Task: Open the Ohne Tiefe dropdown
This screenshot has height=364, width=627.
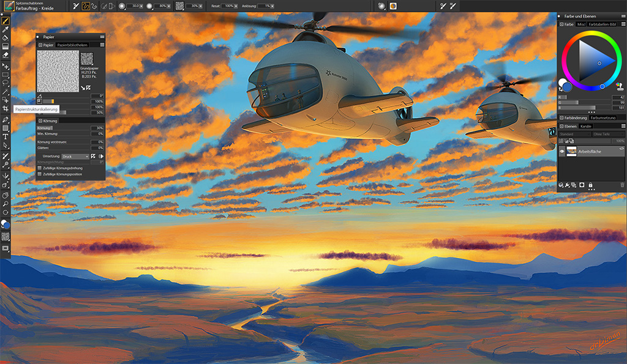Action: [608, 134]
